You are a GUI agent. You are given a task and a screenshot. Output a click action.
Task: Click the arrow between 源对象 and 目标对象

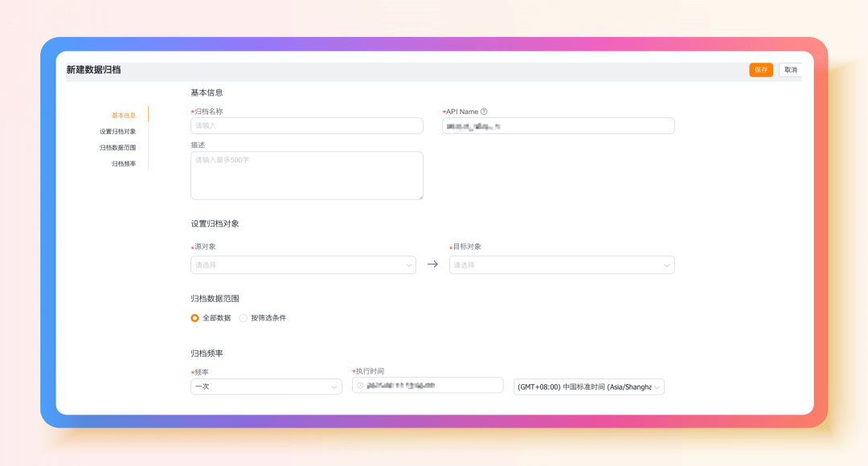pos(432,264)
